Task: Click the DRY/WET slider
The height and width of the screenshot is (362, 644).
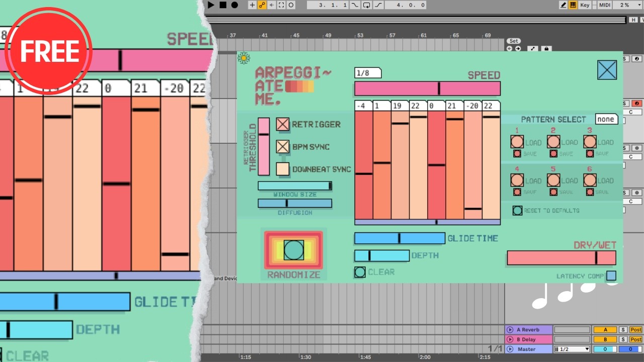Action: point(561,258)
